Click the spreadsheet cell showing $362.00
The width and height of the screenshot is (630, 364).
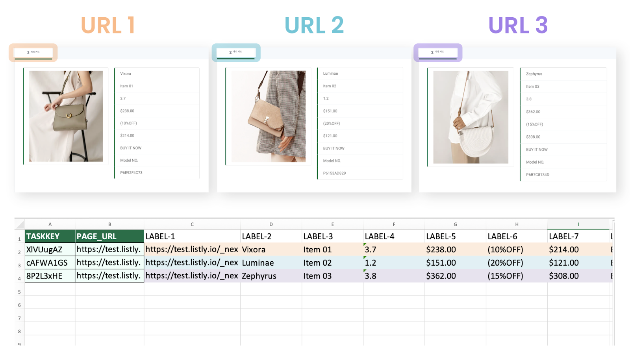click(x=455, y=276)
